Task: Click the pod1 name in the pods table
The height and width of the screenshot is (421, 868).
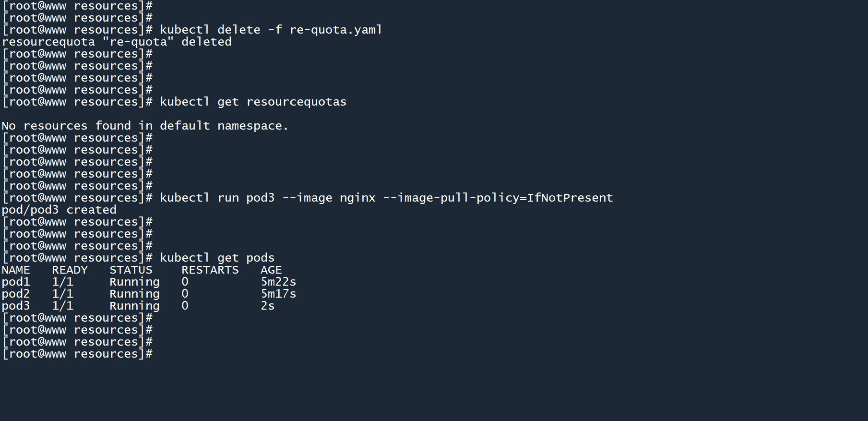Action: [x=16, y=282]
